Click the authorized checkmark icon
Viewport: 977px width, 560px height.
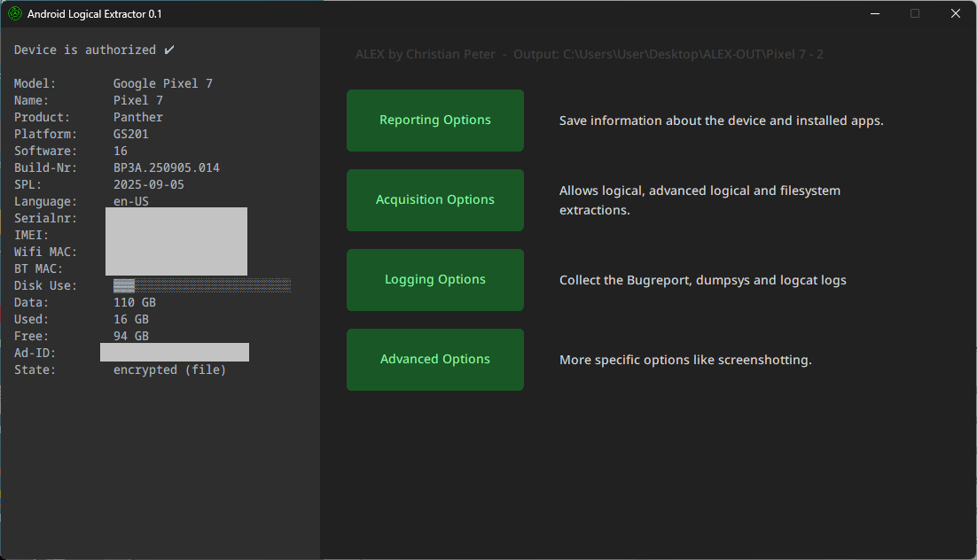click(168, 49)
